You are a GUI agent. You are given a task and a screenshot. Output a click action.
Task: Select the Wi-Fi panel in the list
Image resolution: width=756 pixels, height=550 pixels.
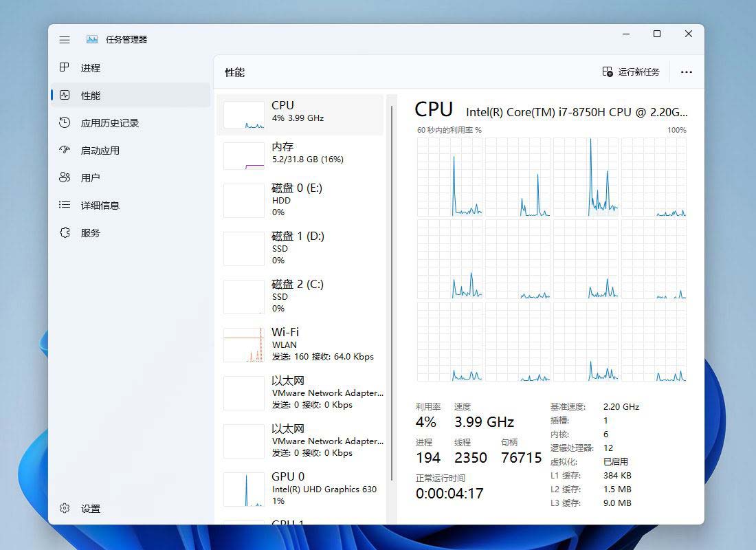coord(302,344)
